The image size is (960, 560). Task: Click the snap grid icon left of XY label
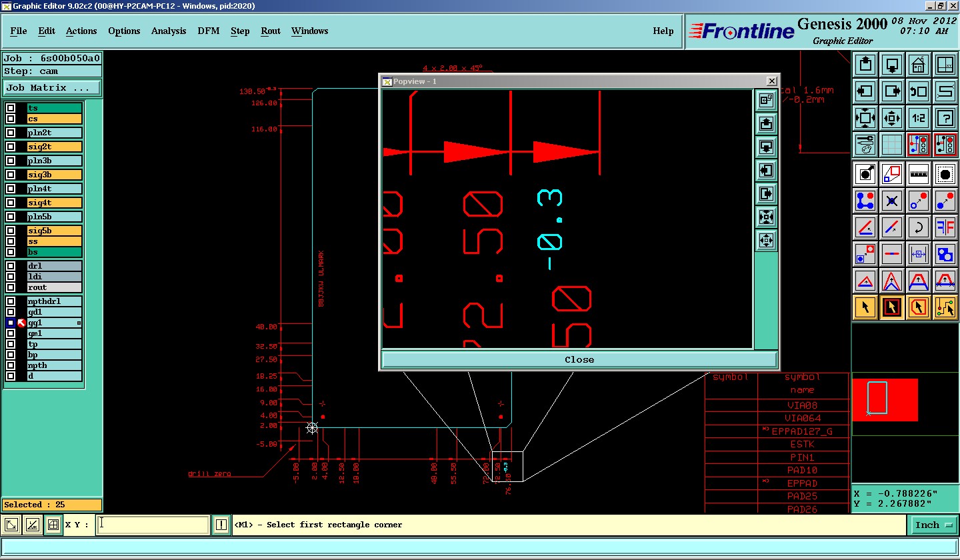[53, 525]
